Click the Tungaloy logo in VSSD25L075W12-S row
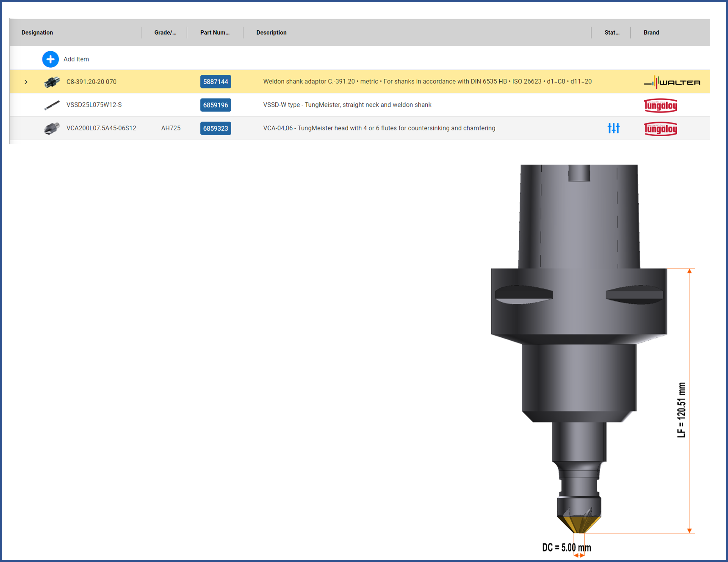The width and height of the screenshot is (728, 562). [660, 105]
